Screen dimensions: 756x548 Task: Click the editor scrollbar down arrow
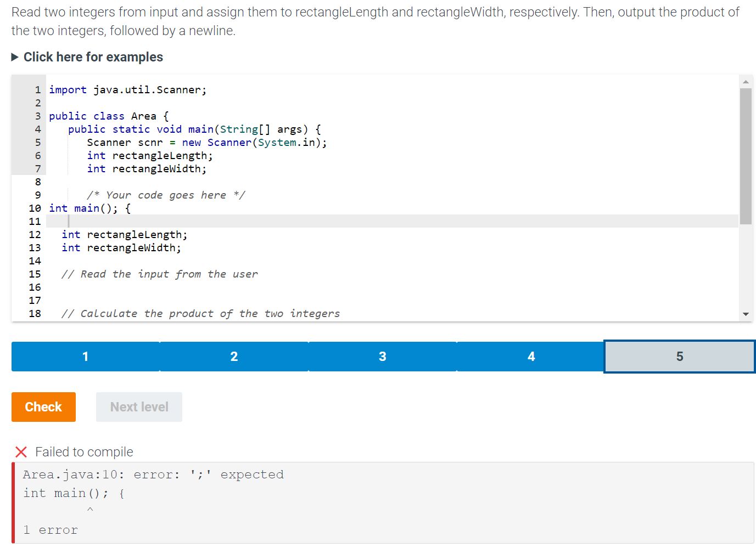[x=746, y=314]
